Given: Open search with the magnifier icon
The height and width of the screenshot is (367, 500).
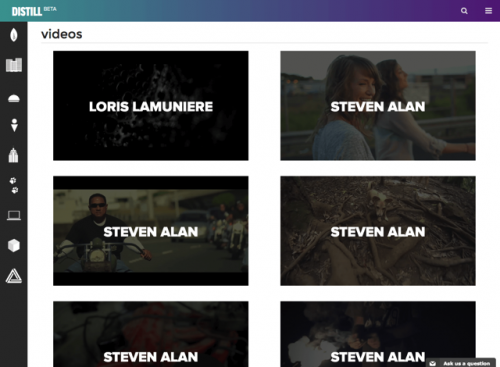Looking at the screenshot, I should click(464, 11).
